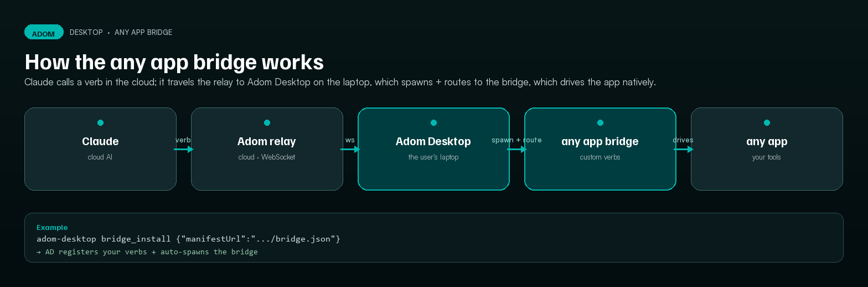Click the 'drives' arrow label

[683, 140]
